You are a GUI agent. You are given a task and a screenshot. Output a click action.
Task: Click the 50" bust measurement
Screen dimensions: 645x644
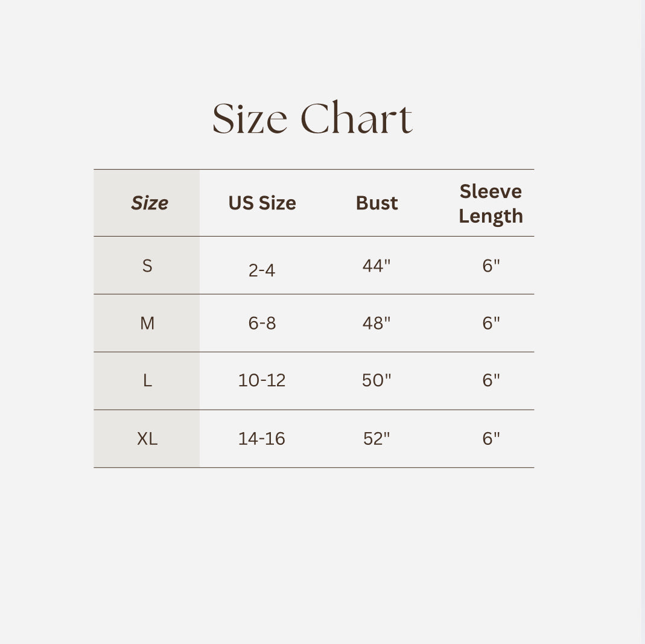point(377,380)
